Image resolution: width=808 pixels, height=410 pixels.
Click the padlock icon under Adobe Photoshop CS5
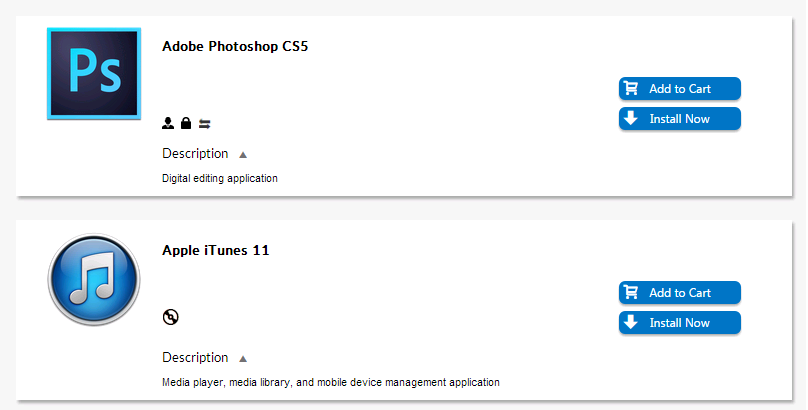pyautogui.click(x=186, y=124)
